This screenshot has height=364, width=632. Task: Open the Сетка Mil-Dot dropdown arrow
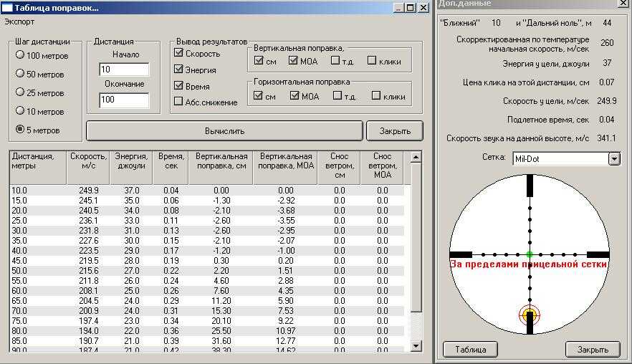coord(614,158)
